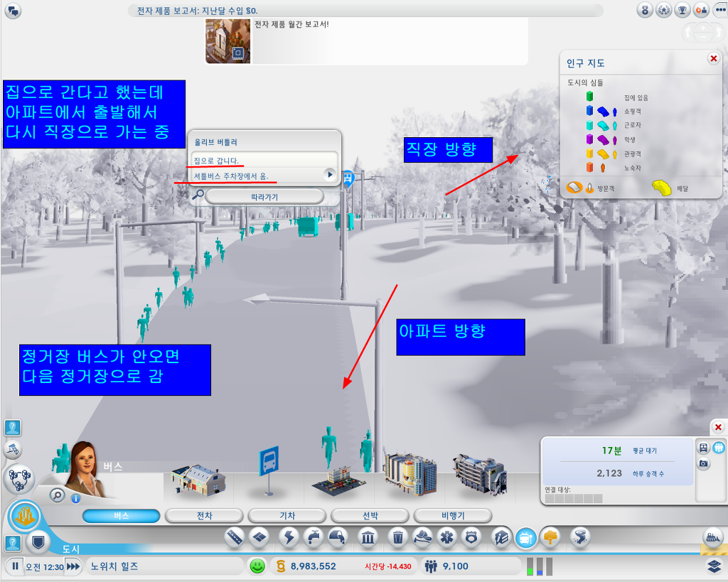Click the purple 학생 legend block
728x582 pixels.
pyautogui.click(x=589, y=139)
